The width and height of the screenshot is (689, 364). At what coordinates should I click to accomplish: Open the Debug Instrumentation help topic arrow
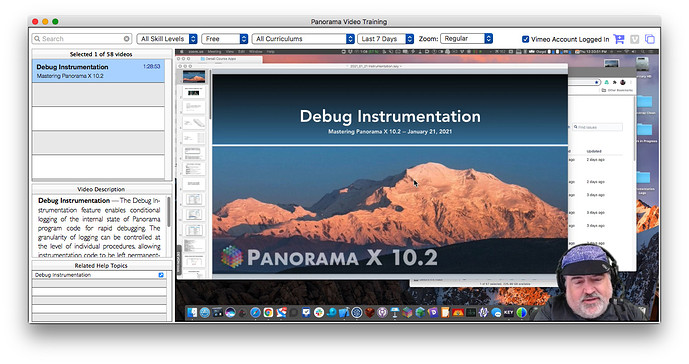point(161,275)
